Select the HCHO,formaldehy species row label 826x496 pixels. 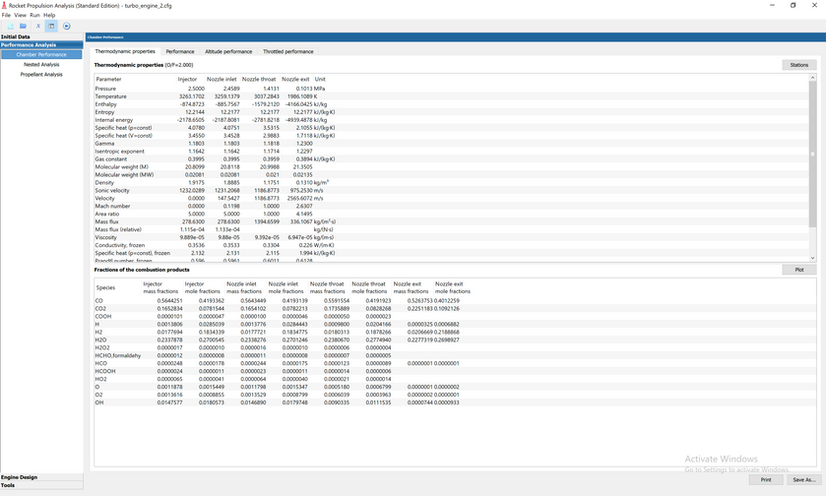(x=118, y=355)
